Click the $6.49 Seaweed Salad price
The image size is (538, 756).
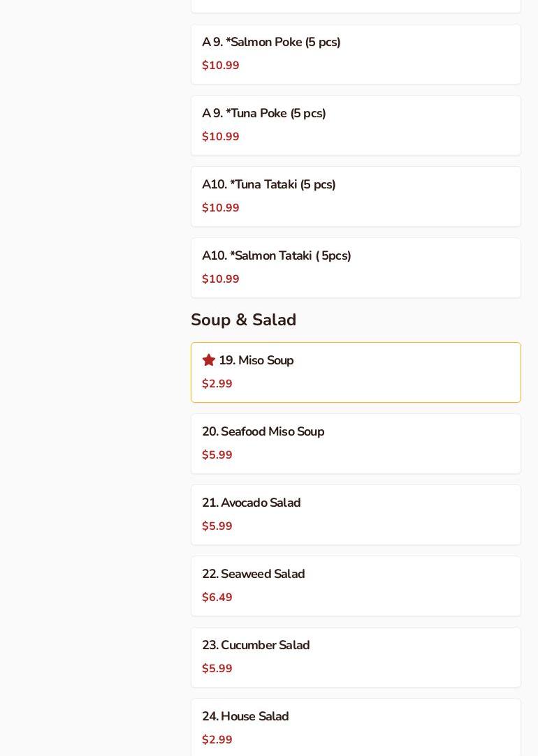pos(217,598)
